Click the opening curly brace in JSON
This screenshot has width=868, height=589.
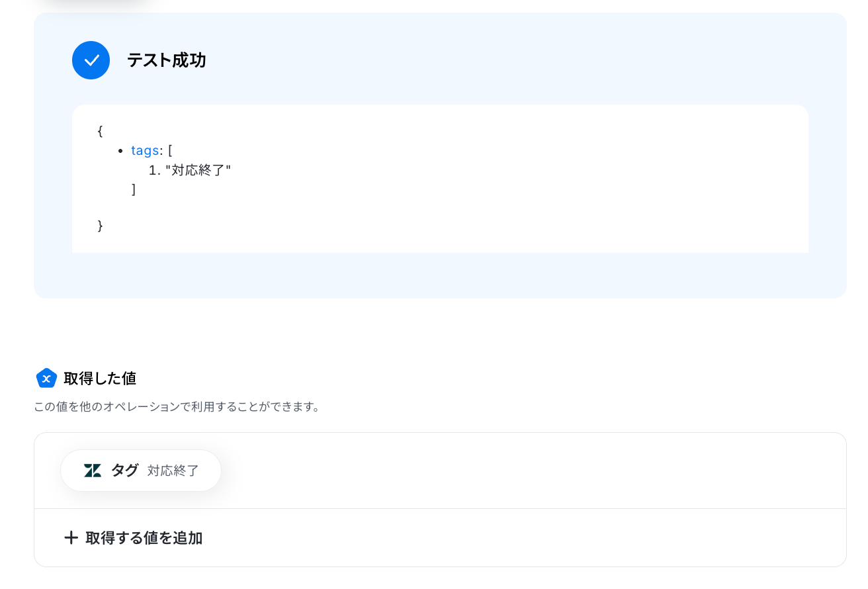click(101, 131)
